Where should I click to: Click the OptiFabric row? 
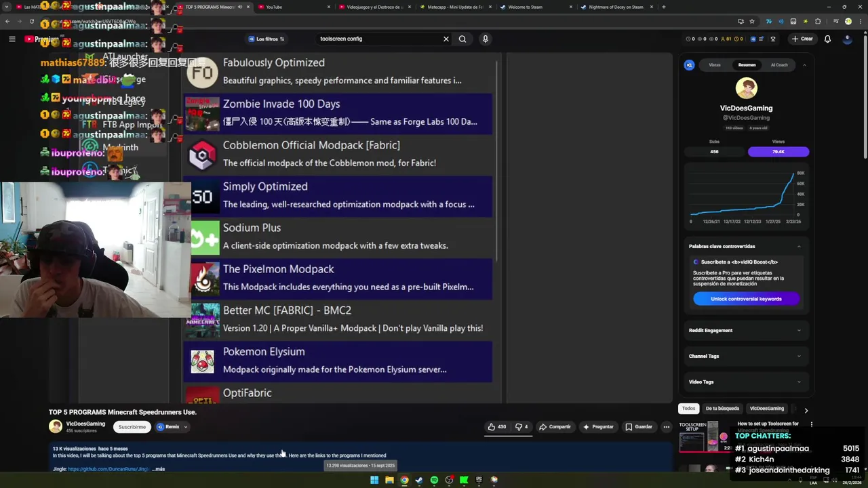pos(337,394)
